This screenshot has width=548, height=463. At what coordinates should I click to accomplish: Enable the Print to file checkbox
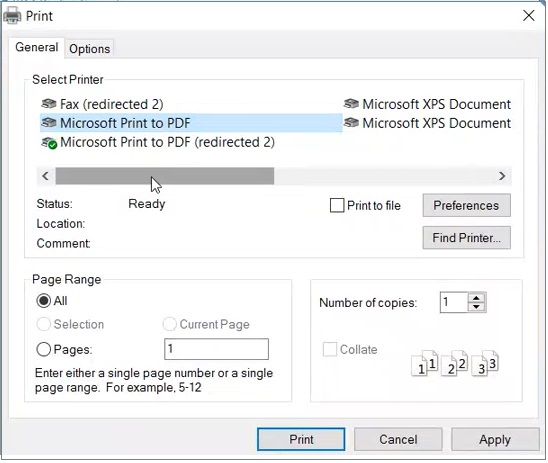[x=337, y=205]
